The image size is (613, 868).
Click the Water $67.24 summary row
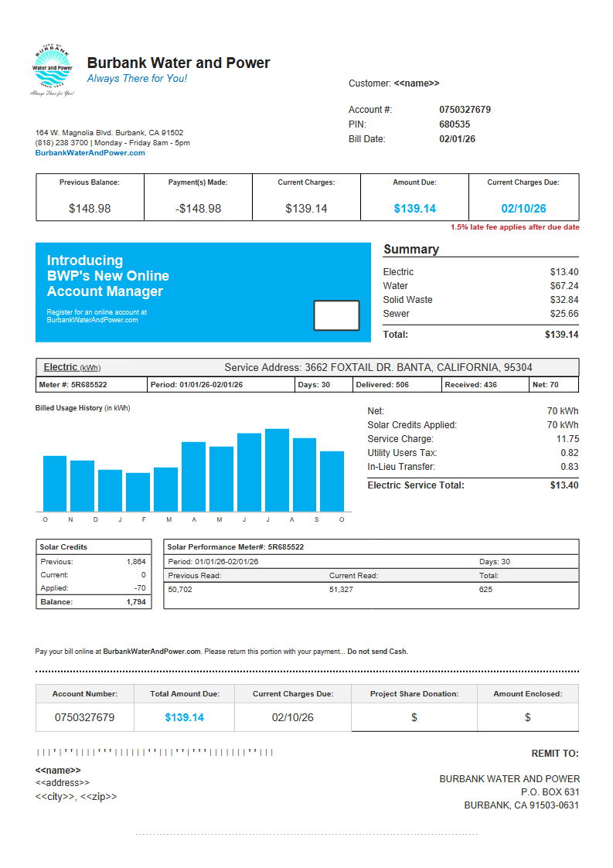click(481, 286)
